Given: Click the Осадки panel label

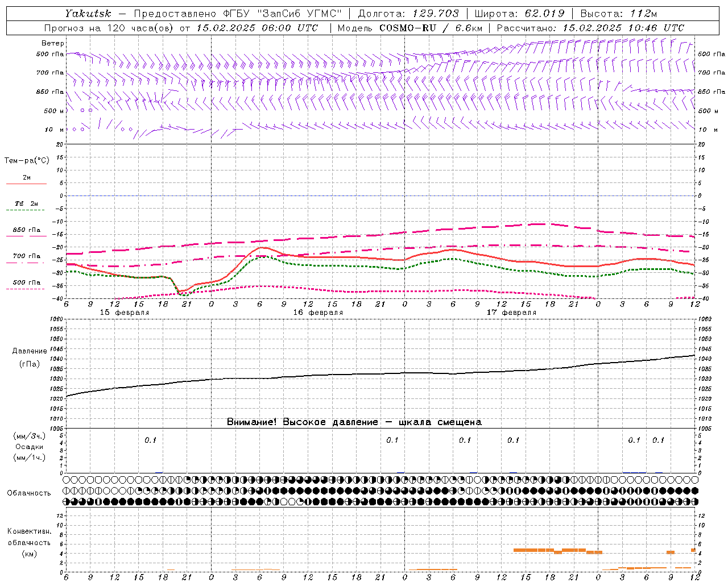Looking at the screenshot, I should pyautogui.click(x=29, y=447).
